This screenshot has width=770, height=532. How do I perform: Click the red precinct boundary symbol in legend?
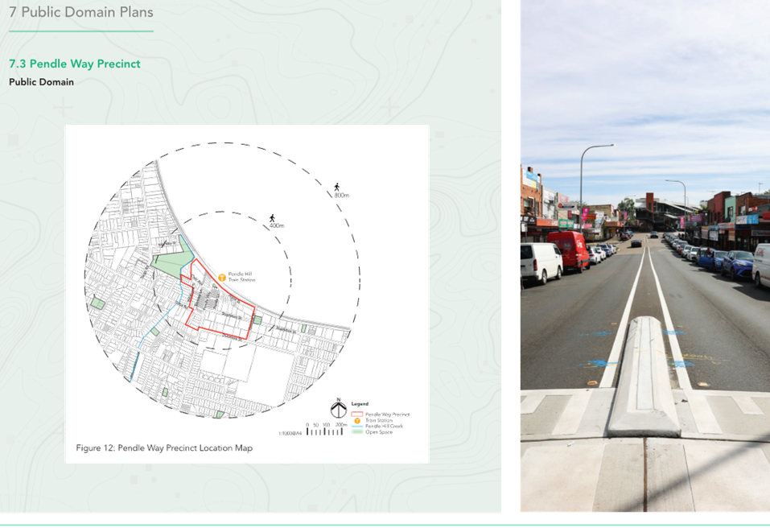(356, 414)
